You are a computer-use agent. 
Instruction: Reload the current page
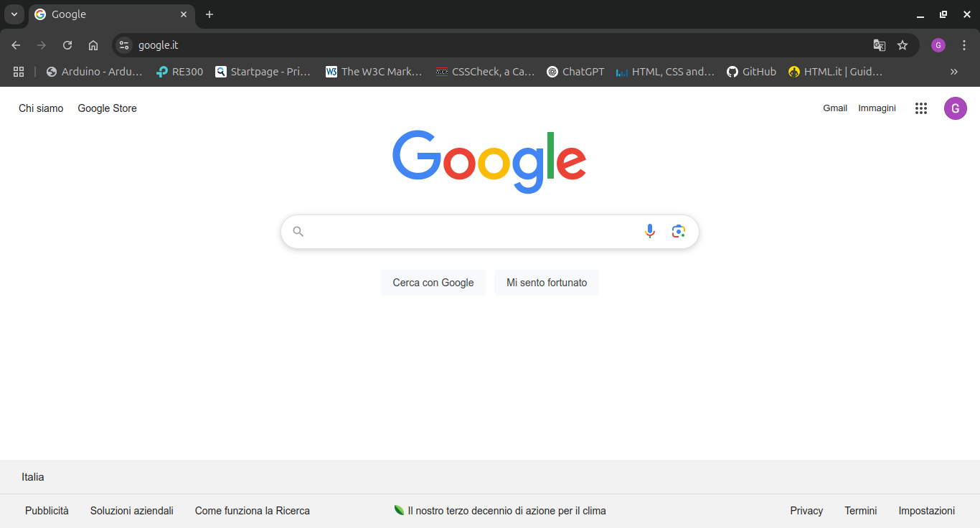point(67,45)
